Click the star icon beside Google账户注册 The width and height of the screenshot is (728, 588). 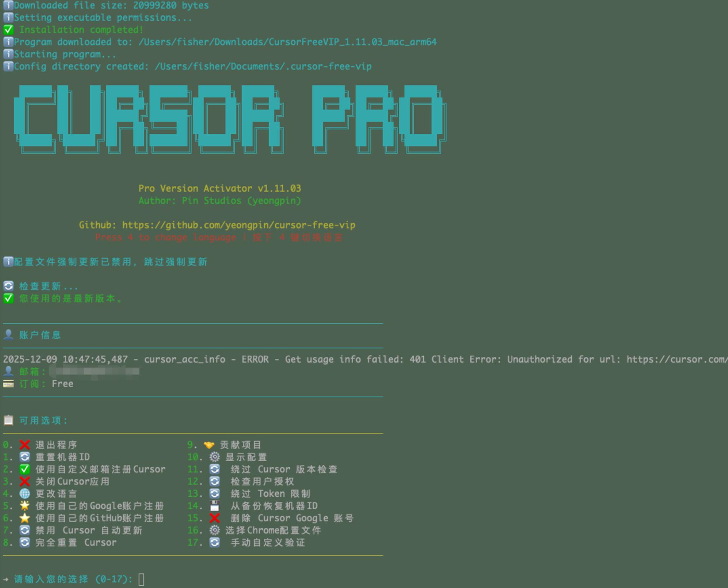(x=25, y=506)
